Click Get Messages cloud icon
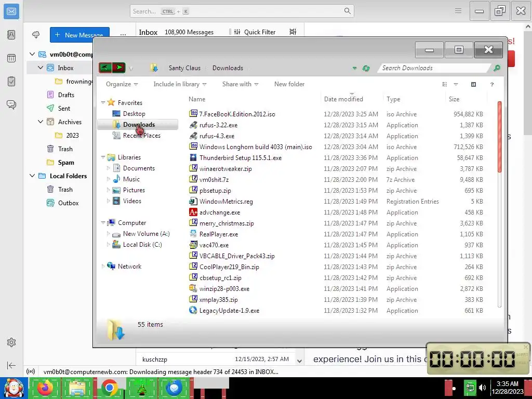 [x=36, y=35]
